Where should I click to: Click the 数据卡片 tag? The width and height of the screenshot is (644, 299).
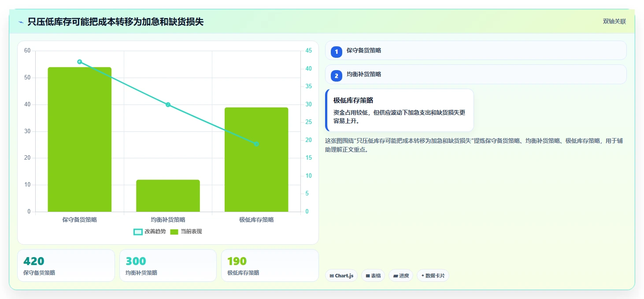click(433, 276)
